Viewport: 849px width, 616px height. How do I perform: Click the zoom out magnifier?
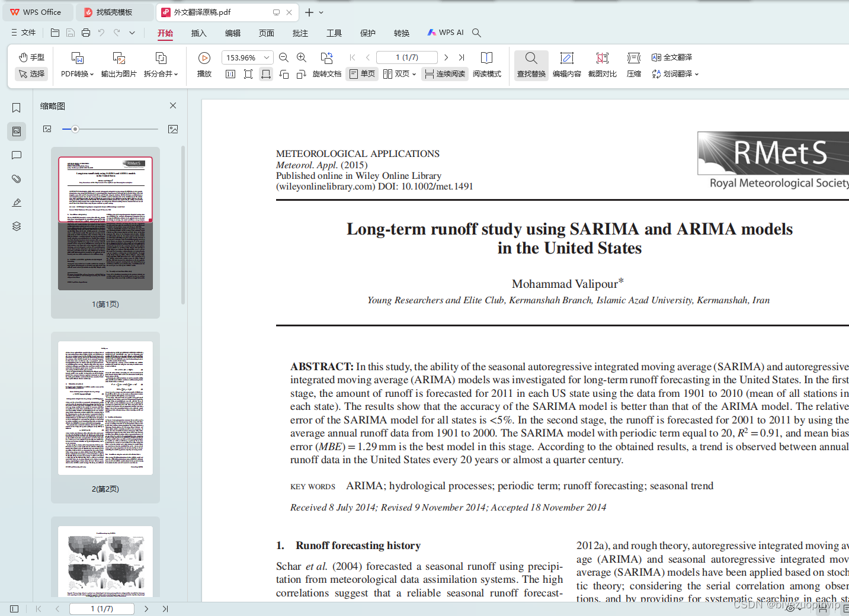click(x=284, y=57)
